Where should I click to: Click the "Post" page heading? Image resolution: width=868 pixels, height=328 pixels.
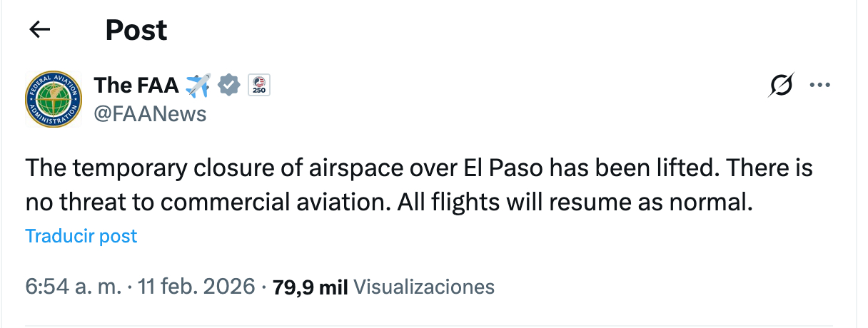click(136, 30)
